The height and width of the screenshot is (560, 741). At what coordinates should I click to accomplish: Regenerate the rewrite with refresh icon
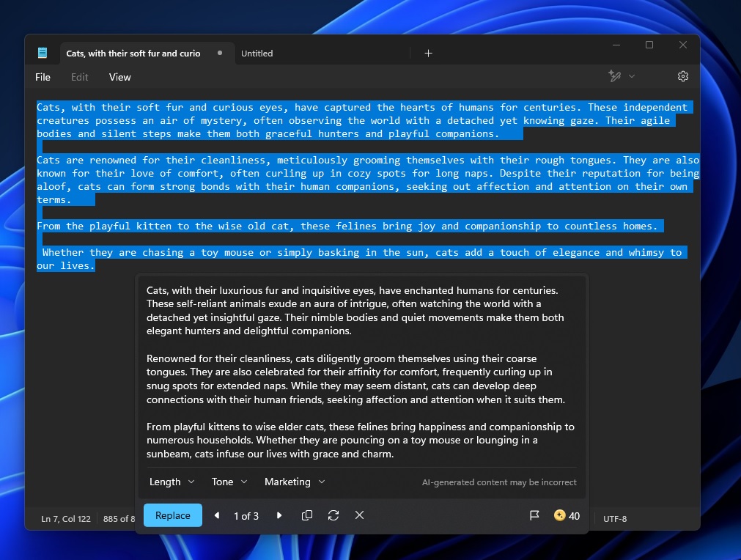click(x=333, y=515)
